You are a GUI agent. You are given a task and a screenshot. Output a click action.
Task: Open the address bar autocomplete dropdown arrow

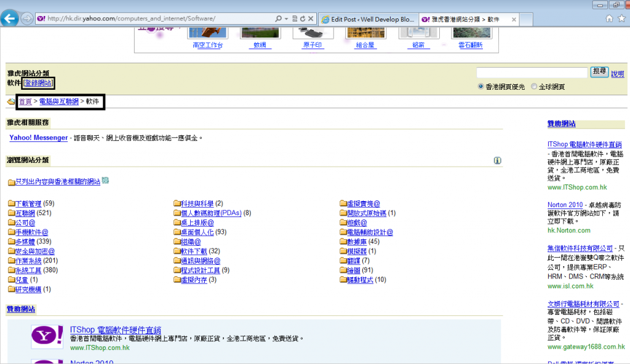(286, 19)
